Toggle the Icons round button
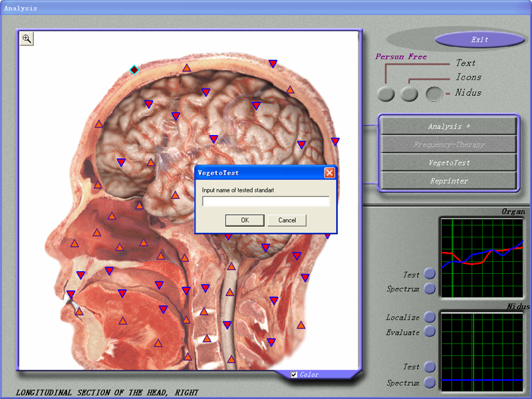Image resolution: width=532 pixels, height=399 pixels. coord(409,94)
